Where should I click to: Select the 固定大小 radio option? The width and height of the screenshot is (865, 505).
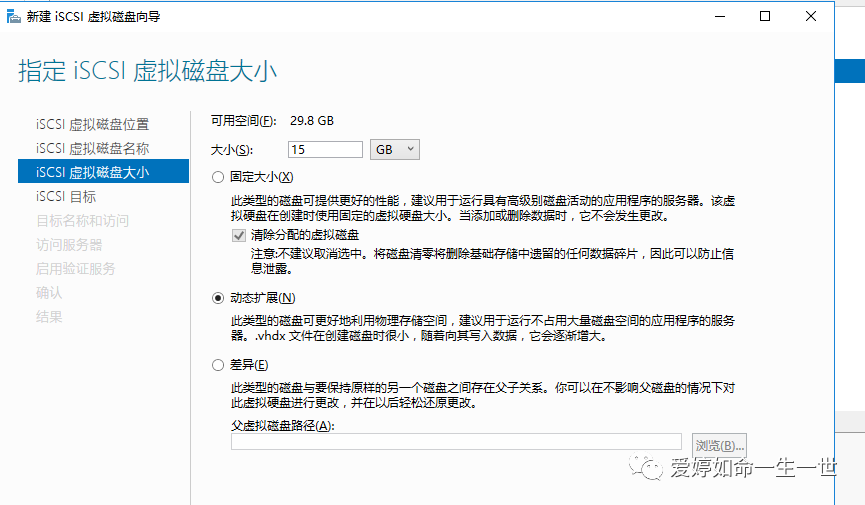point(218,177)
